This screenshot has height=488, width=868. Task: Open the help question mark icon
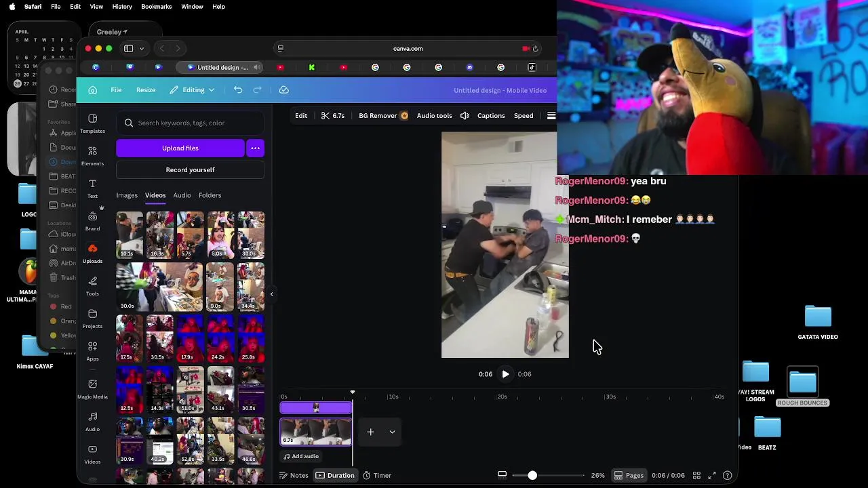(x=728, y=476)
